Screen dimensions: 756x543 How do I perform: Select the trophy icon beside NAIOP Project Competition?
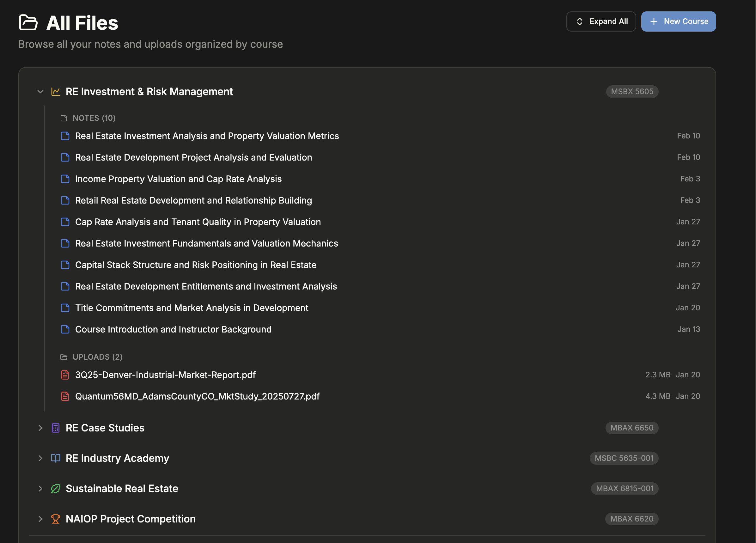click(x=55, y=519)
